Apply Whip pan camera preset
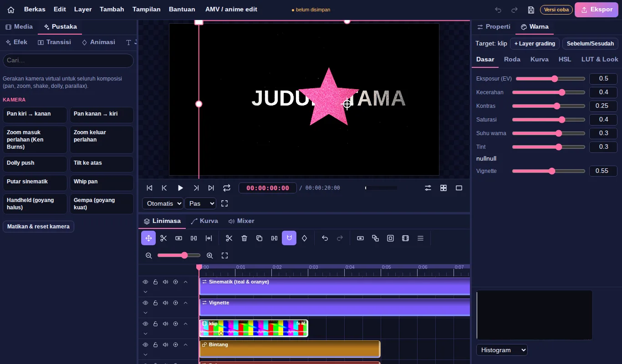 click(102, 183)
